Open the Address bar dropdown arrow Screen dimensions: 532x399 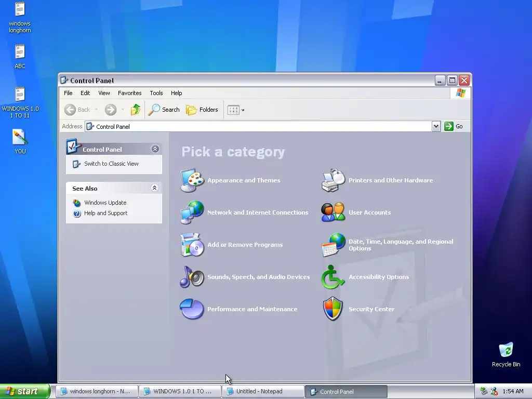tap(436, 126)
